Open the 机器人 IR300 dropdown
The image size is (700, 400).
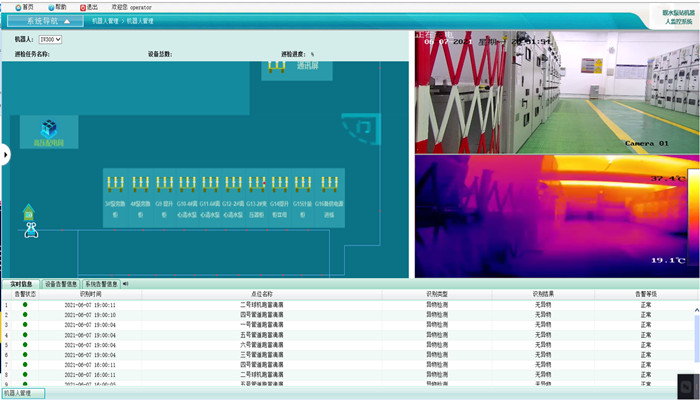(50, 39)
